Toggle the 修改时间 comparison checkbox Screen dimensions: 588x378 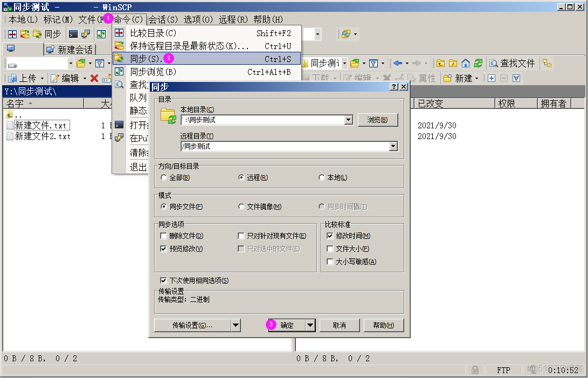coord(330,236)
